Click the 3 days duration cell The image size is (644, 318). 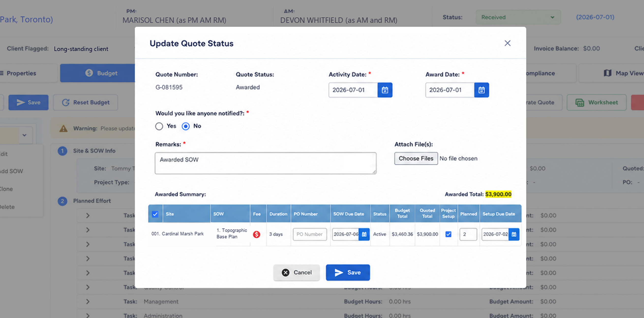tap(276, 234)
